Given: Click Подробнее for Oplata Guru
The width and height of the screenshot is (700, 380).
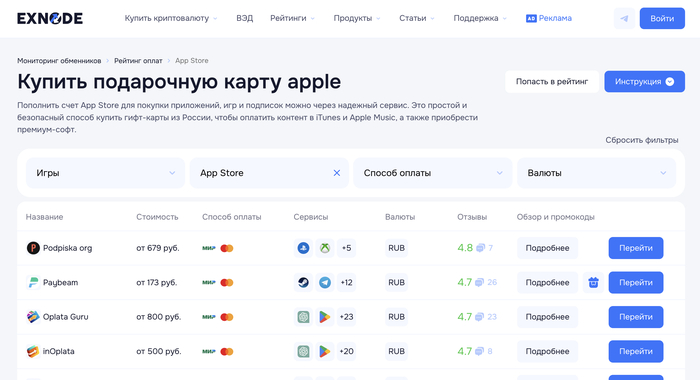Looking at the screenshot, I should pyautogui.click(x=547, y=317).
